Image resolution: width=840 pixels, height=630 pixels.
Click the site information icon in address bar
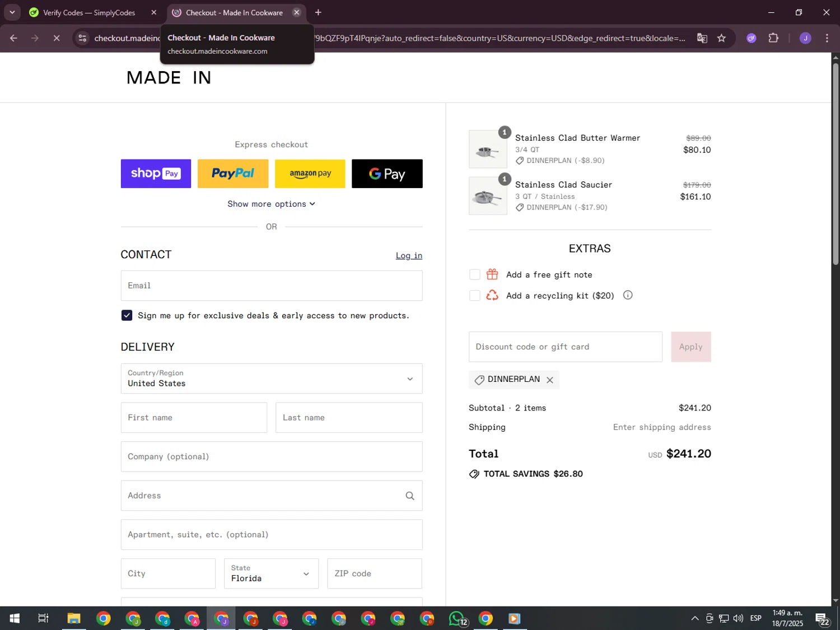82,38
